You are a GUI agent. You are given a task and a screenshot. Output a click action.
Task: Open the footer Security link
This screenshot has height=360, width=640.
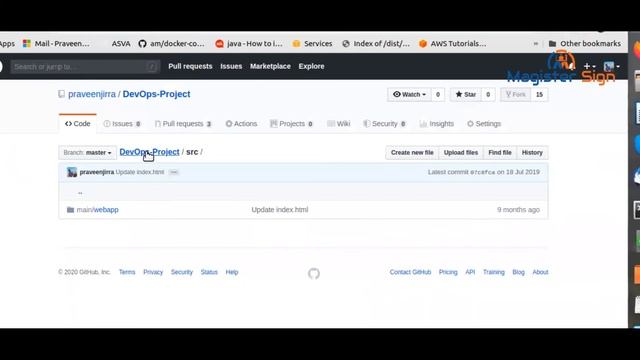point(182,272)
